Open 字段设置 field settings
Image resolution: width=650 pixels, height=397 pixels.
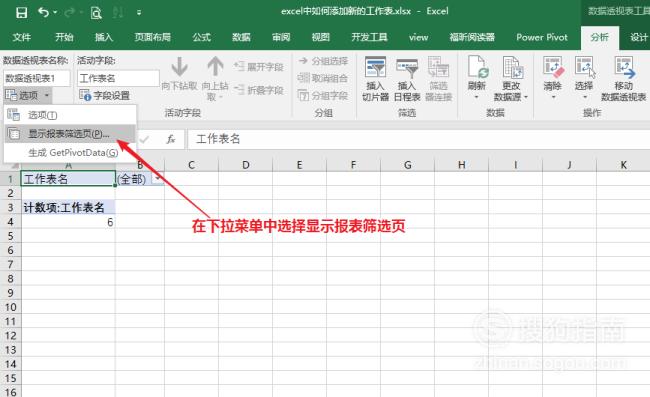point(104,96)
